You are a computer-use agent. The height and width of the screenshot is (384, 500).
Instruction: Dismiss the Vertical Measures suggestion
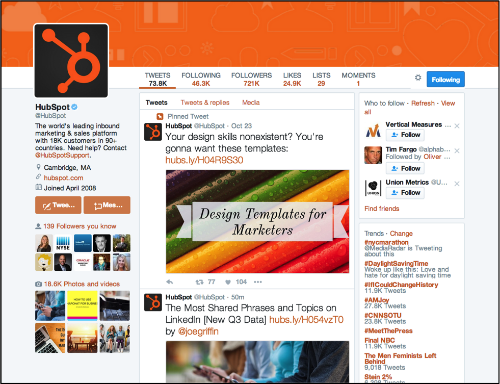[x=457, y=126]
